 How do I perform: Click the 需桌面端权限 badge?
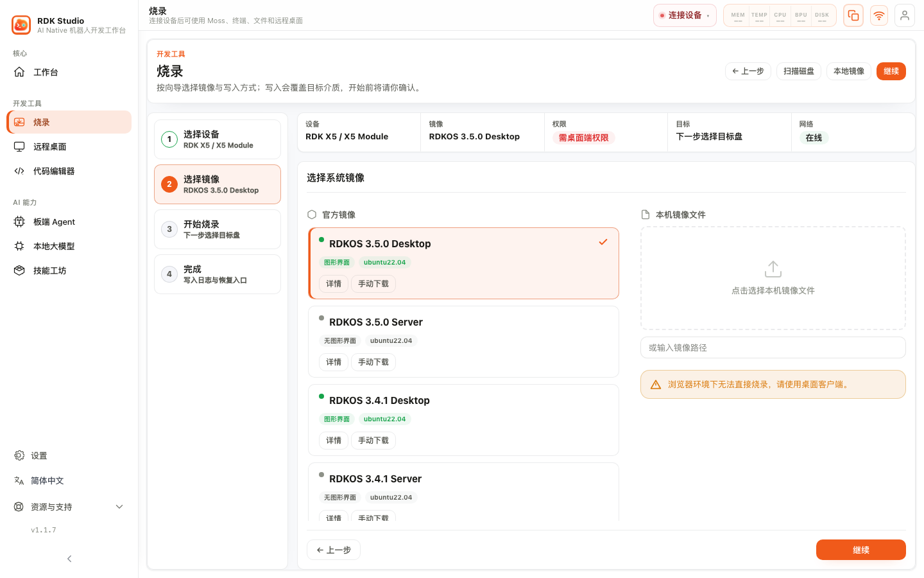pyautogui.click(x=584, y=138)
